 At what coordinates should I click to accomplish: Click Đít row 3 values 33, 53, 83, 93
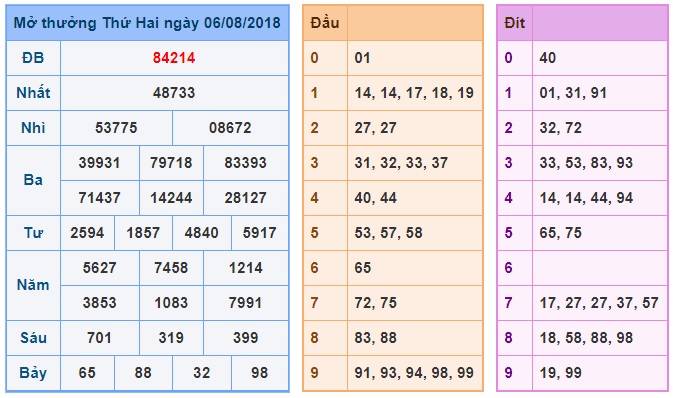click(x=586, y=163)
